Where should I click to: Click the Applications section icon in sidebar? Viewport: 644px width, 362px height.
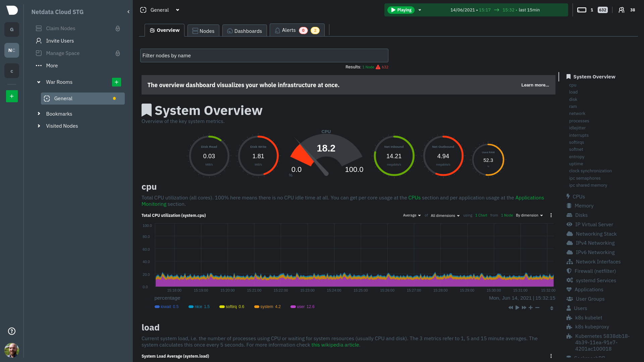pyautogui.click(x=569, y=290)
